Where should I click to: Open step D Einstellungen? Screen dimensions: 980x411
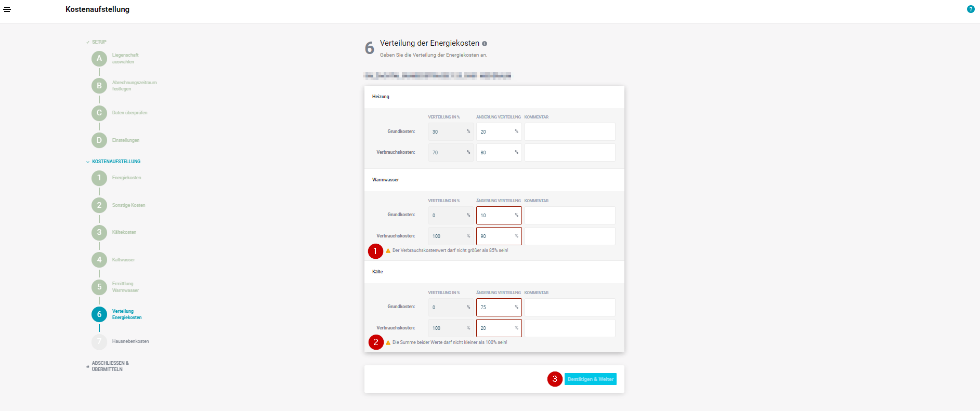pos(99,140)
